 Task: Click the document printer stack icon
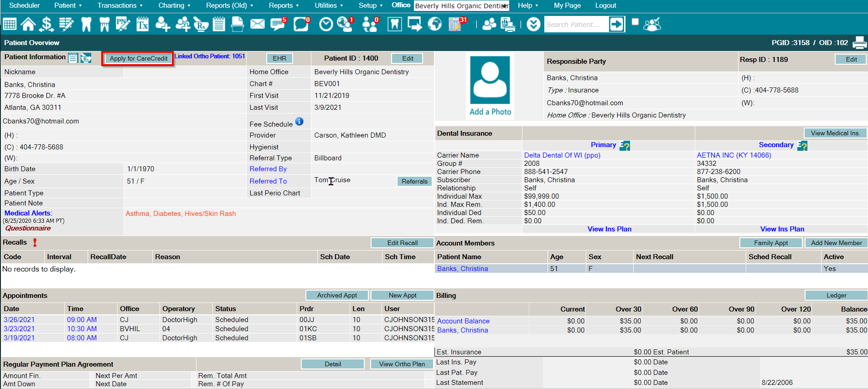point(507,24)
